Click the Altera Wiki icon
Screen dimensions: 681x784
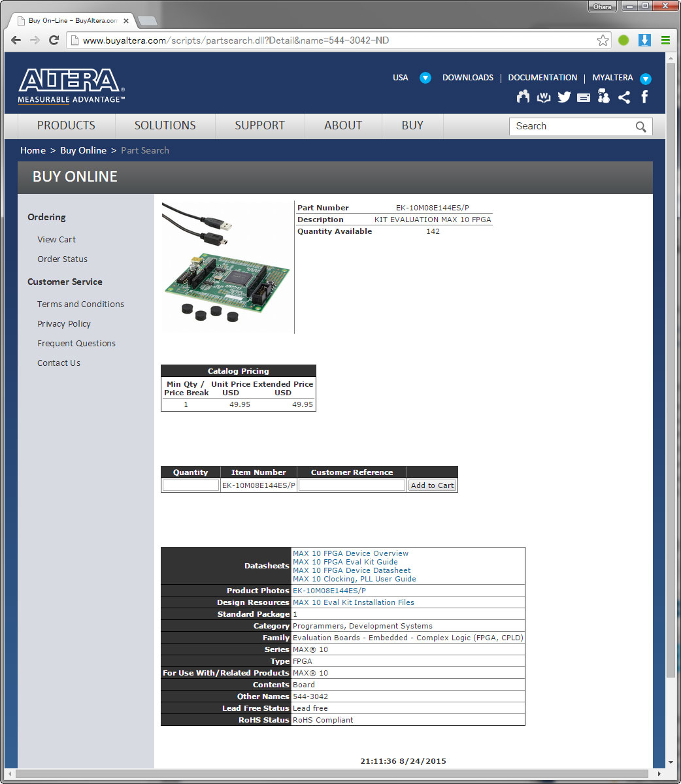[543, 96]
